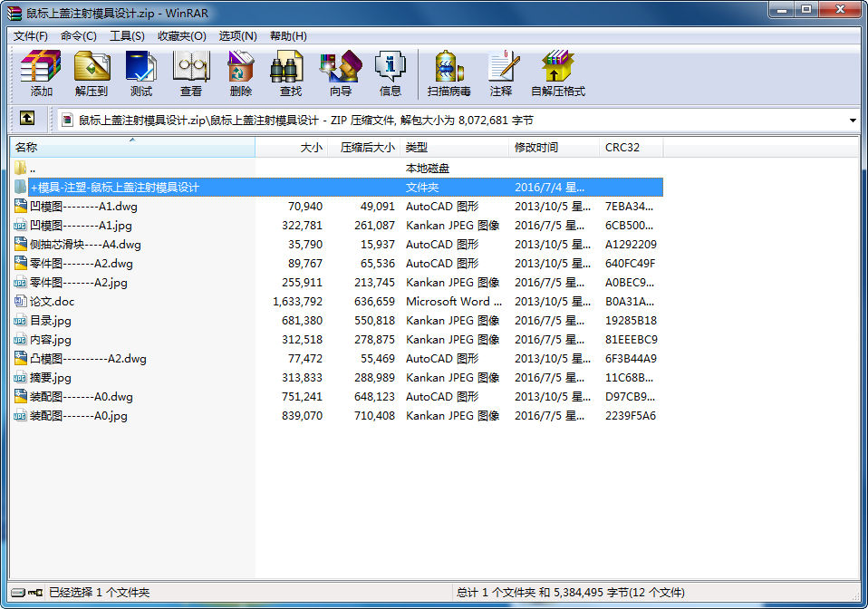Viewport: 868px width, 609px height.
Task: Click packed size value 710,408
Action: tap(375, 416)
